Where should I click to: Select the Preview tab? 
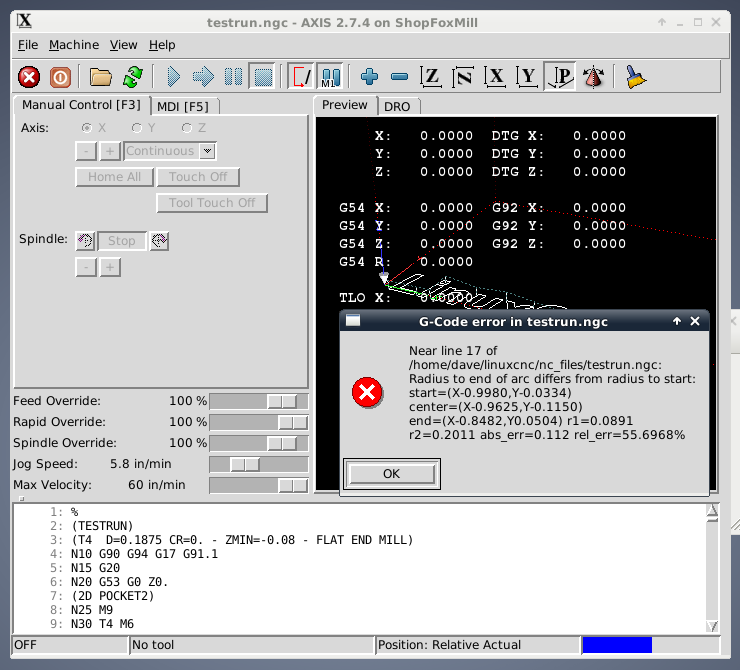pyautogui.click(x=345, y=105)
